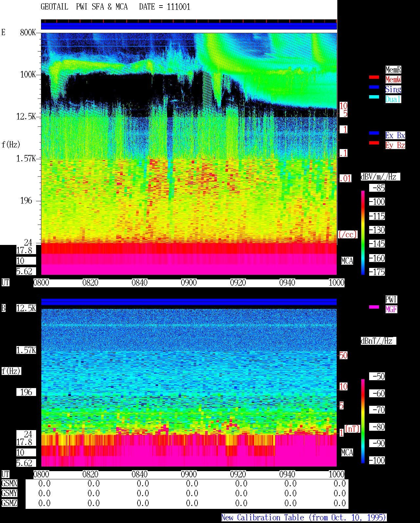Click the red "50" nT tick label
420x523 pixels.
343,355
